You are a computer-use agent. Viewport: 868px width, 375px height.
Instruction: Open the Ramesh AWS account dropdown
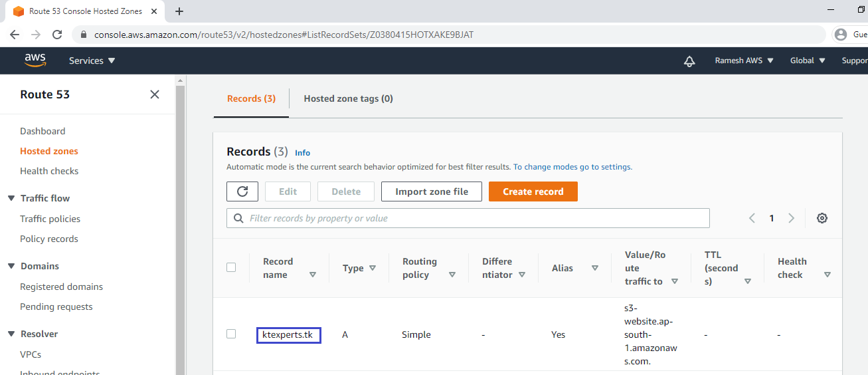coord(744,61)
